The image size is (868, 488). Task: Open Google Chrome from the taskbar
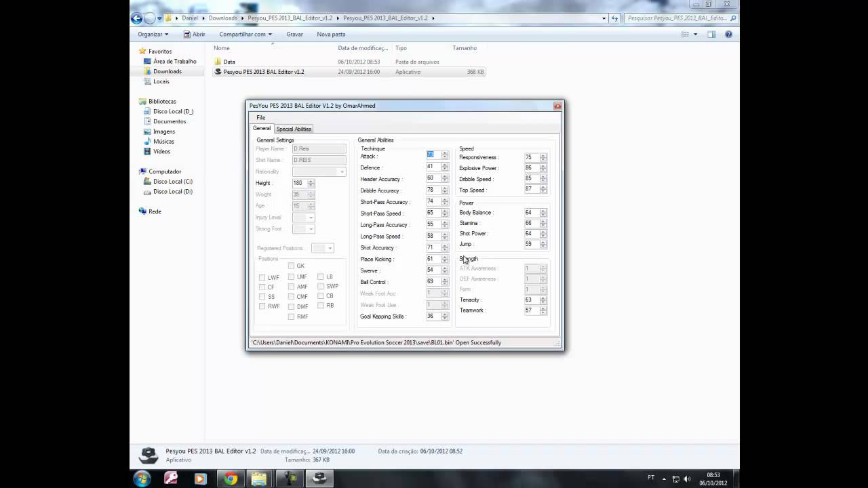231,479
